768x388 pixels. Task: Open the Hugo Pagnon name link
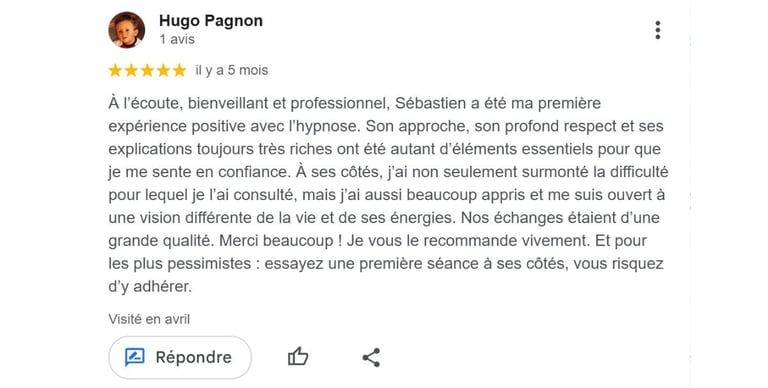tap(211, 21)
